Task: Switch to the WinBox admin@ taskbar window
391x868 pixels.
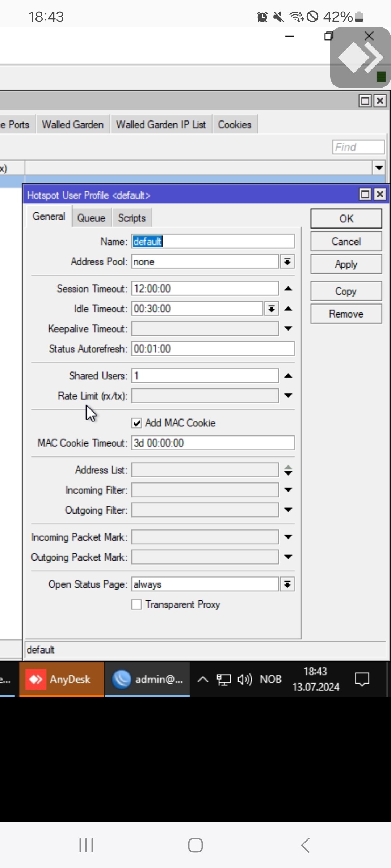Action: point(147,679)
